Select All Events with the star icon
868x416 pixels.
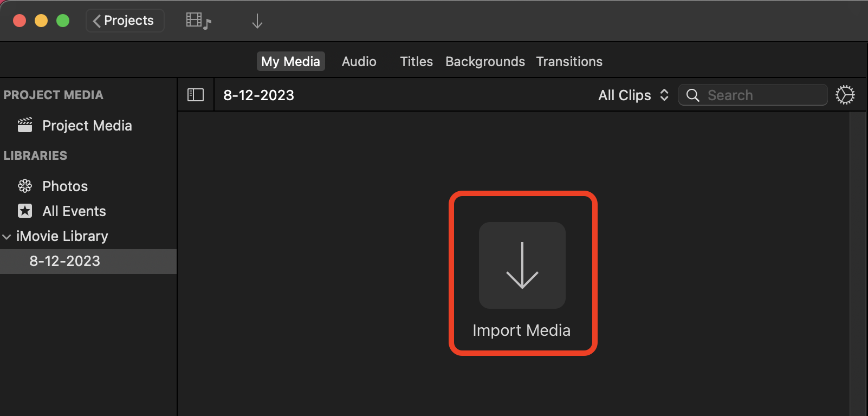tap(74, 211)
